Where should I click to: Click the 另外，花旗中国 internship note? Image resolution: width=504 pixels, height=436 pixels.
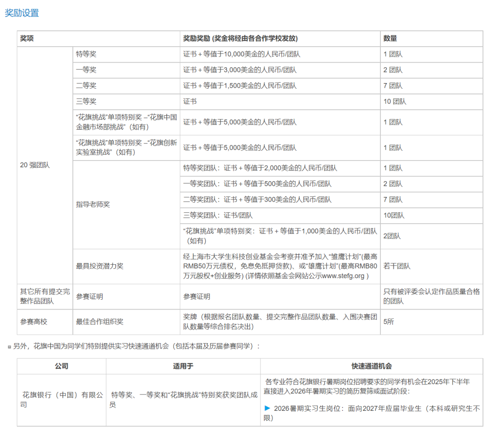click(136, 346)
